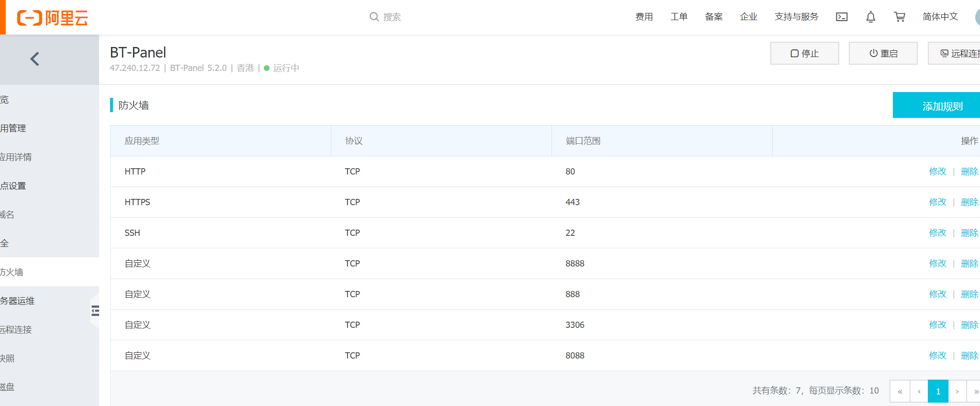Open the 费用 menu

[x=644, y=17]
